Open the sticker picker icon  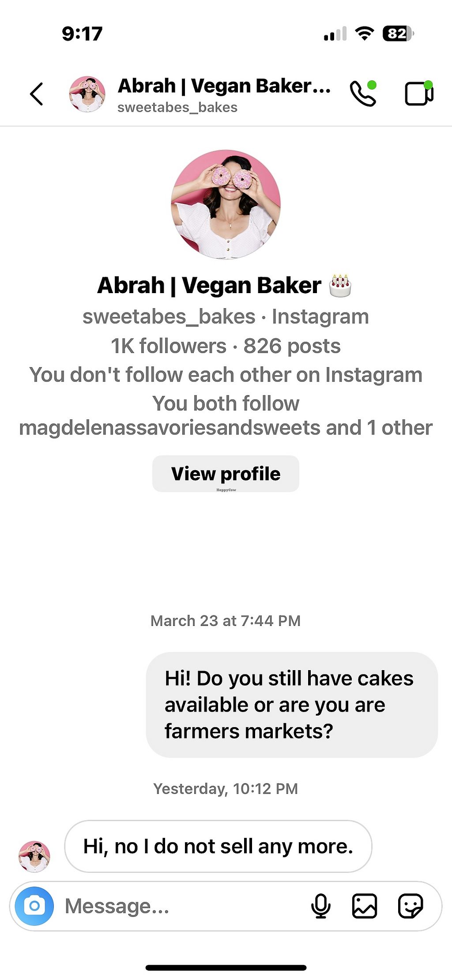point(411,906)
